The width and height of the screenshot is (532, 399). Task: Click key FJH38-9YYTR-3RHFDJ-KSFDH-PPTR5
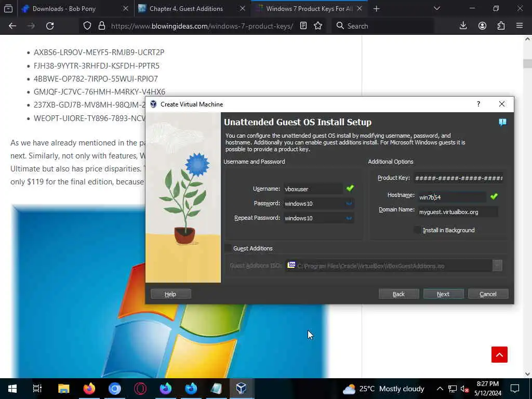pyautogui.click(x=96, y=65)
